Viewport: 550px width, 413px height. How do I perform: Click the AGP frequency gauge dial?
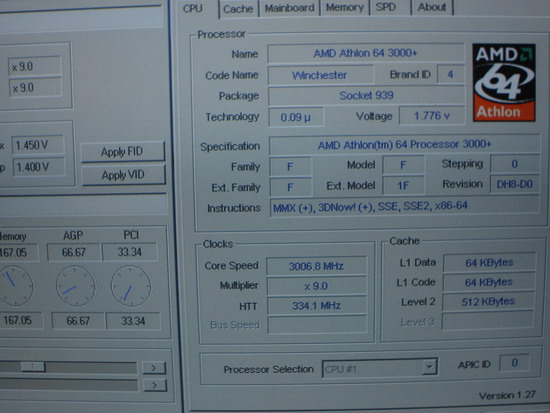(75, 286)
